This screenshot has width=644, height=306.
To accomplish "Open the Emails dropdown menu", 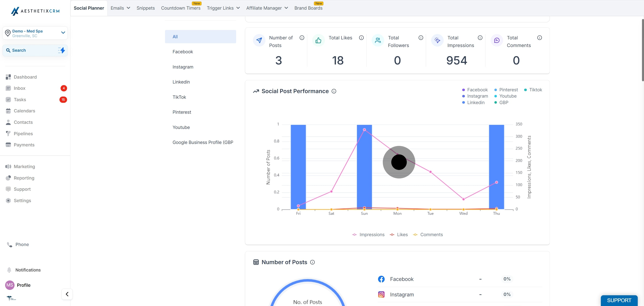I will click(x=120, y=8).
